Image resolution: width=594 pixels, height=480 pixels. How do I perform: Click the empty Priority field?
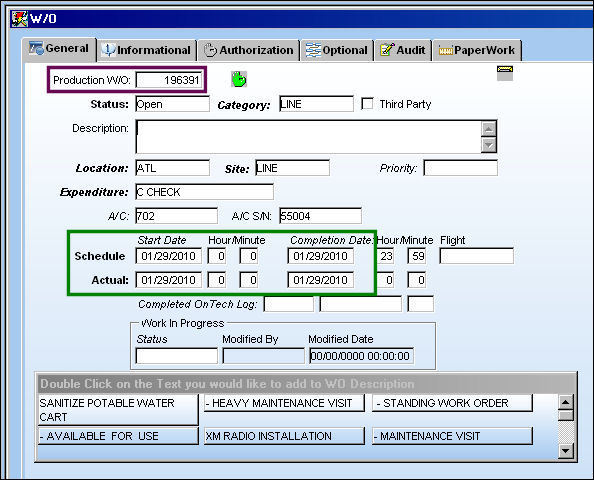pyautogui.click(x=461, y=168)
